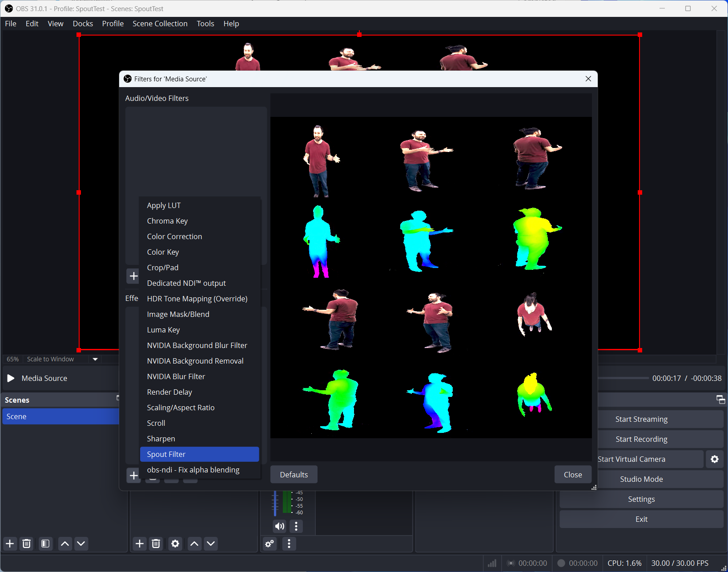Screen dimensions: 728x572
Task: Open virtual camera settings gear
Action: (x=714, y=459)
